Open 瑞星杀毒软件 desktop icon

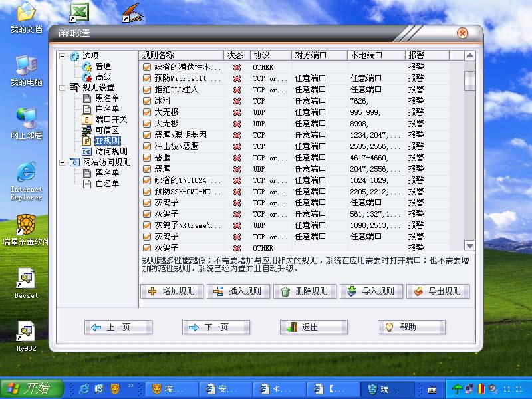pyautogui.click(x=26, y=224)
